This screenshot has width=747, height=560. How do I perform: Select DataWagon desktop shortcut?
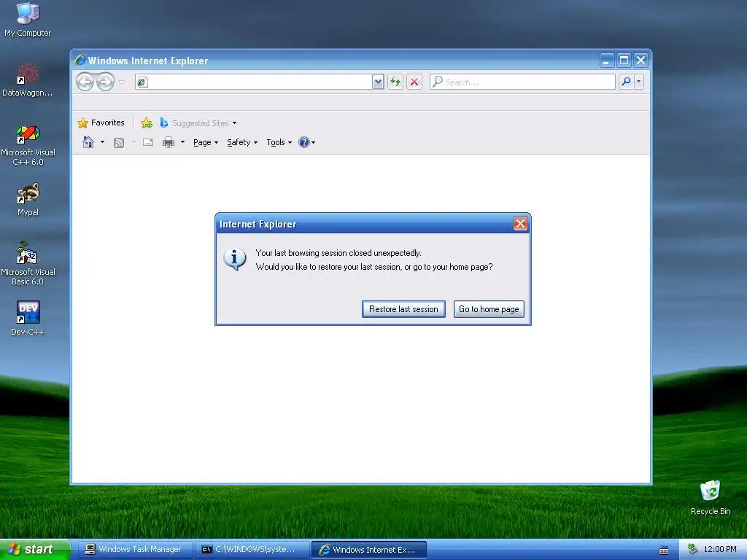(x=27, y=79)
